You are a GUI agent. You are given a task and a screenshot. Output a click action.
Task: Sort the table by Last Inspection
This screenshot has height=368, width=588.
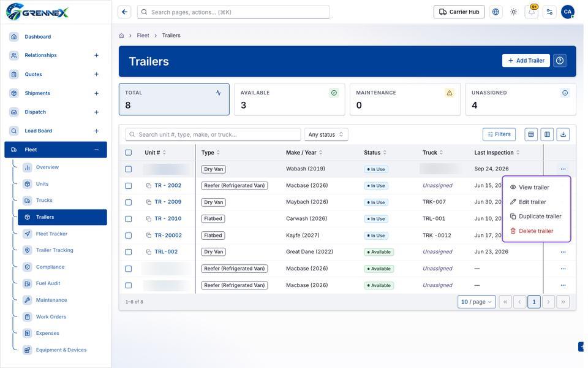[x=497, y=153]
